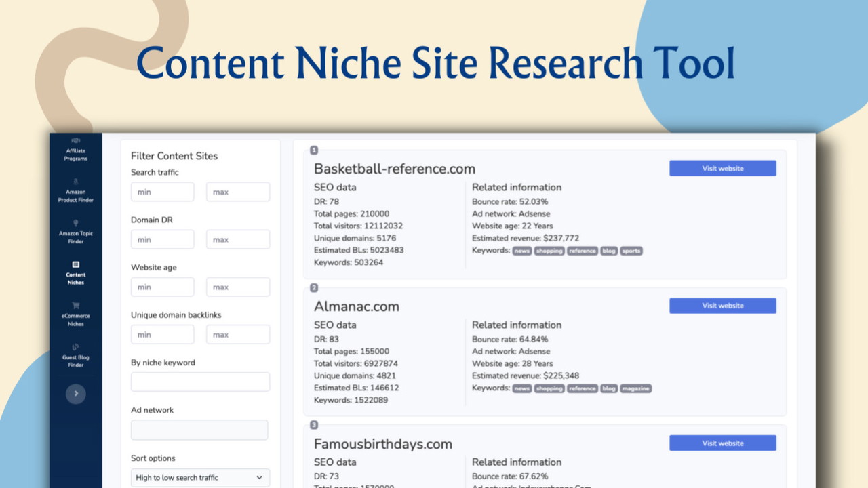Image resolution: width=868 pixels, height=488 pixels.
Task: Visit website for Almanac.com
Action: 722,306
